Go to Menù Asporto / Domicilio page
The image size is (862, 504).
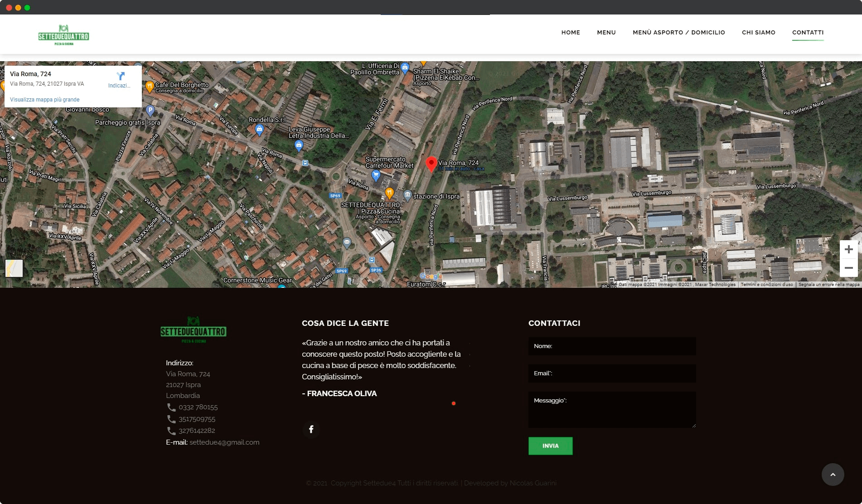678,32
